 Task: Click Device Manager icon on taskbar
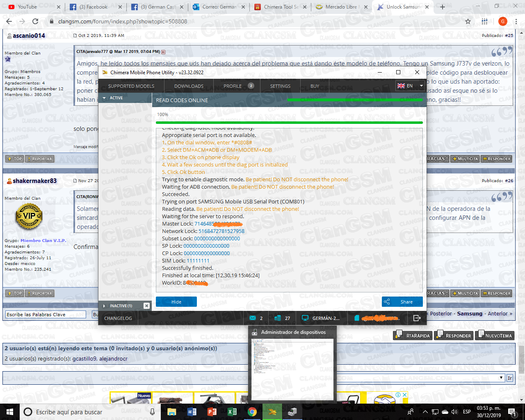[292, 412]
